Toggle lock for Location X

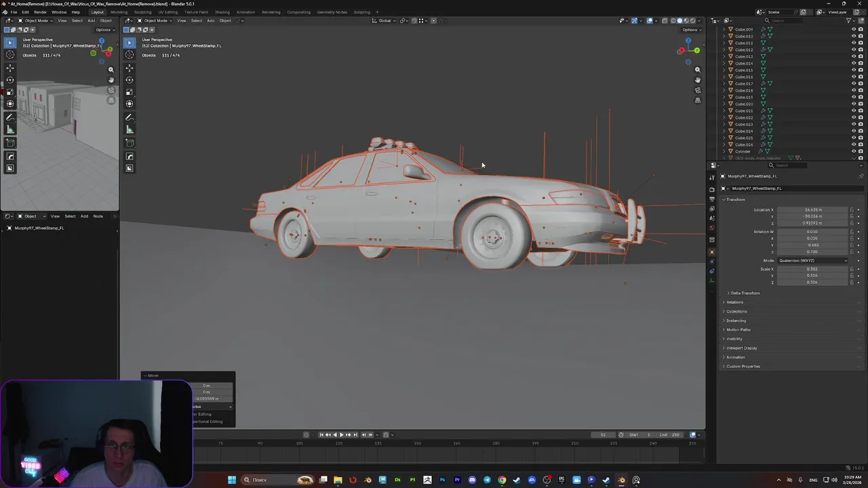852,209
